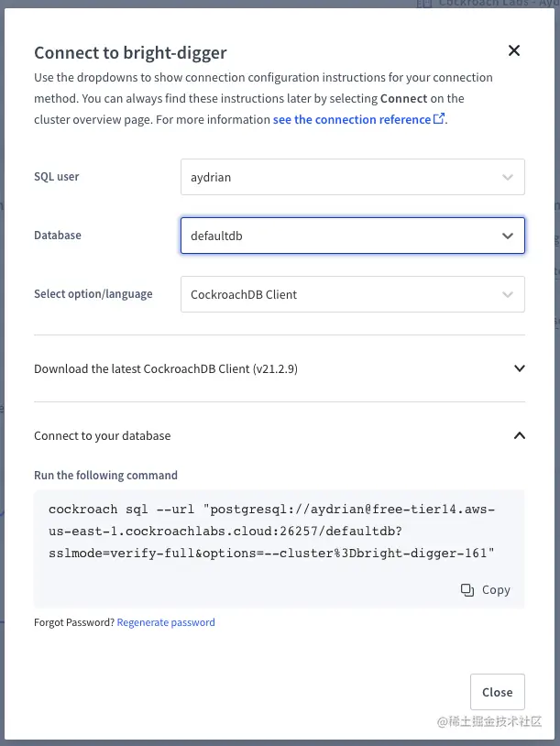Open the SQL user dropdown showing aydrian

click(x=353, y=176)
